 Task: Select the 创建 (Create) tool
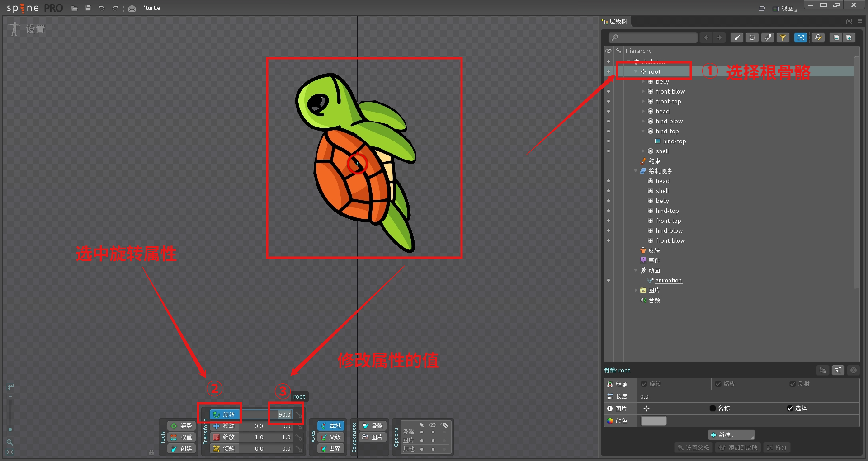click(x=181, y=448)
